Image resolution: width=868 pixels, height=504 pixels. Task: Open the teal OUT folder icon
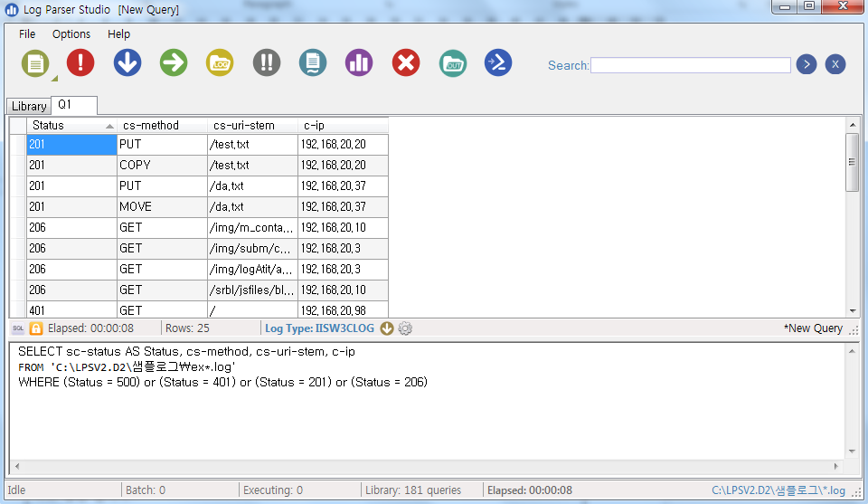[453, 62]
